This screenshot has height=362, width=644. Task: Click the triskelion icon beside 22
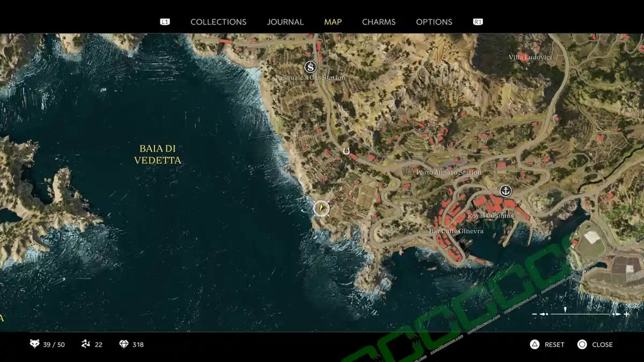pyautogui.click(x=85, y=344)
